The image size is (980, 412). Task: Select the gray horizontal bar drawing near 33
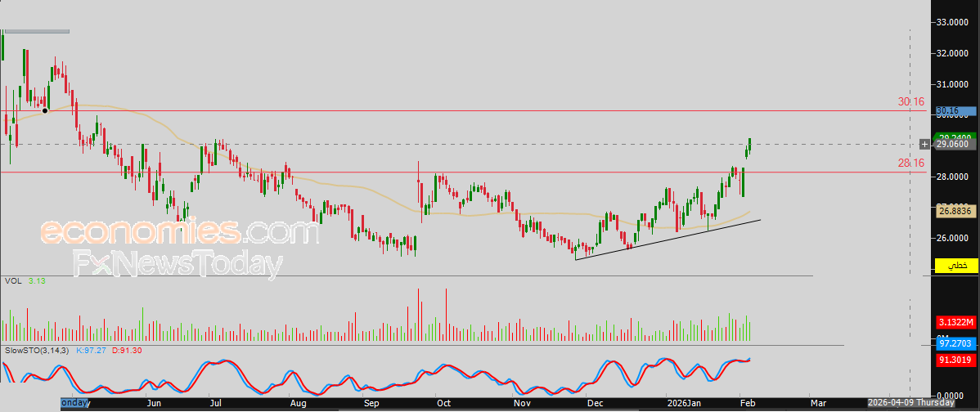[36, 30]
